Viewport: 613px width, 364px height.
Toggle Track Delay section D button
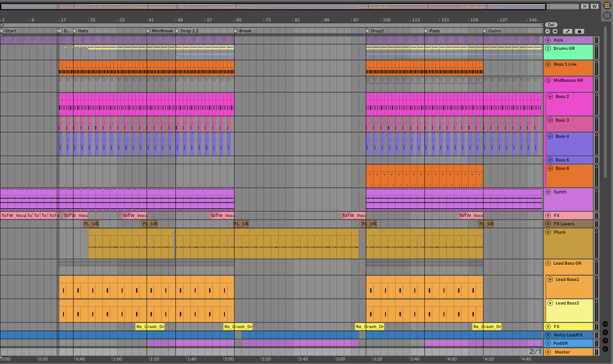pos(605,349)
